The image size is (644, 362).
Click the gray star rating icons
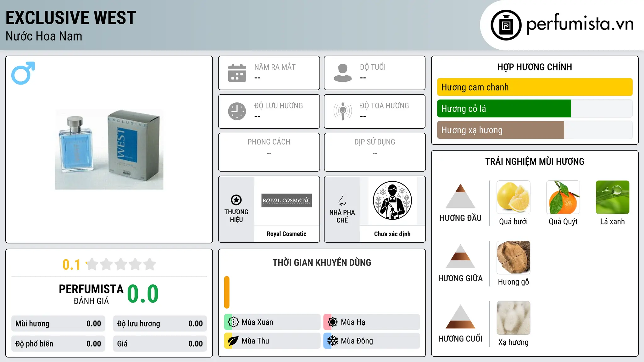pos(121,264)
